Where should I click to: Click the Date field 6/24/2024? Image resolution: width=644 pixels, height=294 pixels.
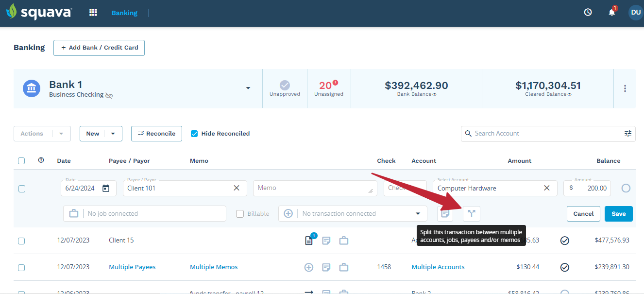coord(88,188)
